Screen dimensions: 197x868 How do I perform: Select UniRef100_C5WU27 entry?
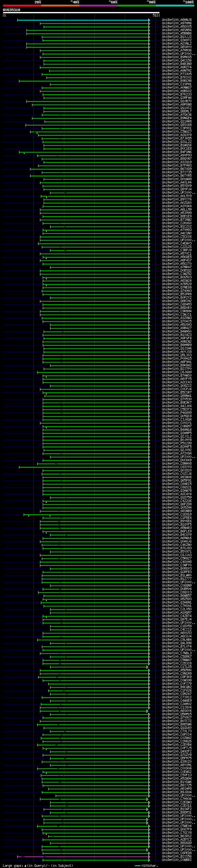point(177,132)
